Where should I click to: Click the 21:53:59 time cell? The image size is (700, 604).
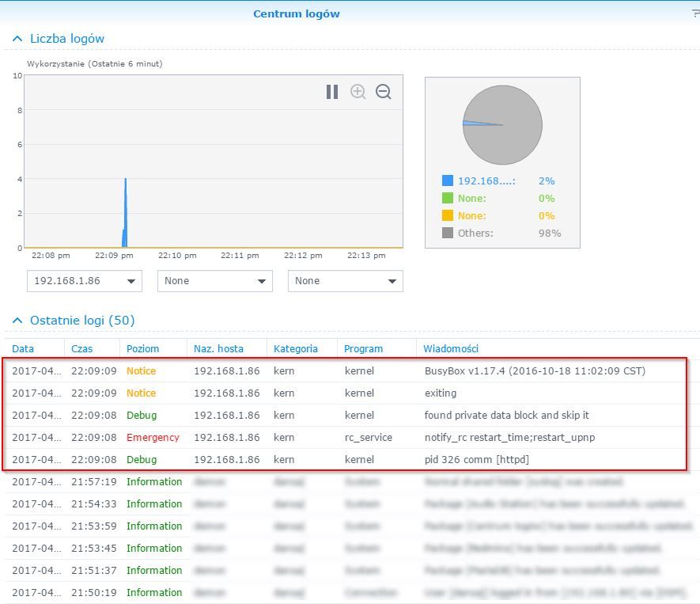[94, 526]
